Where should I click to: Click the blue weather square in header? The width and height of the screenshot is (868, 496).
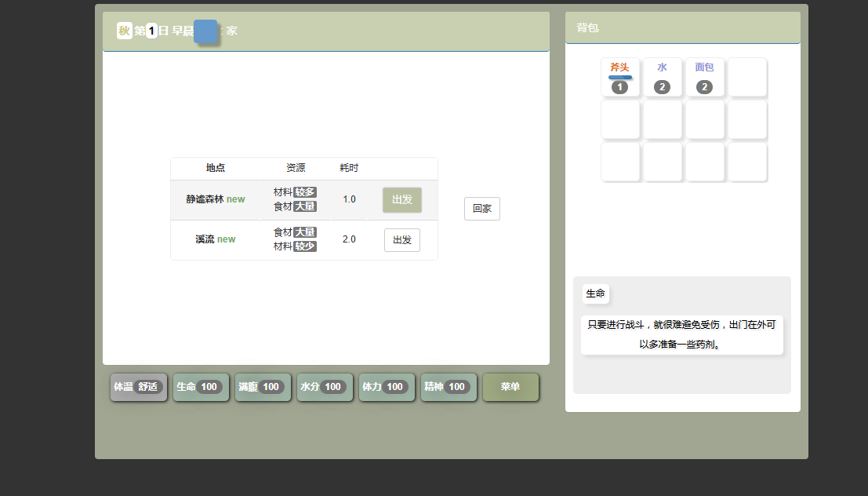pos(205,31)
